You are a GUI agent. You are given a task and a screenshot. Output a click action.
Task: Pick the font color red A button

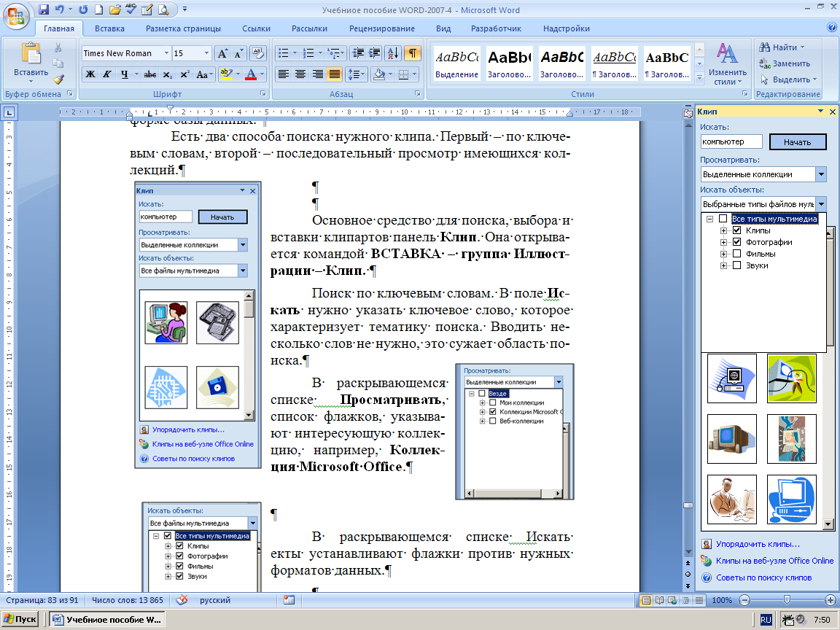coord(251,74)
